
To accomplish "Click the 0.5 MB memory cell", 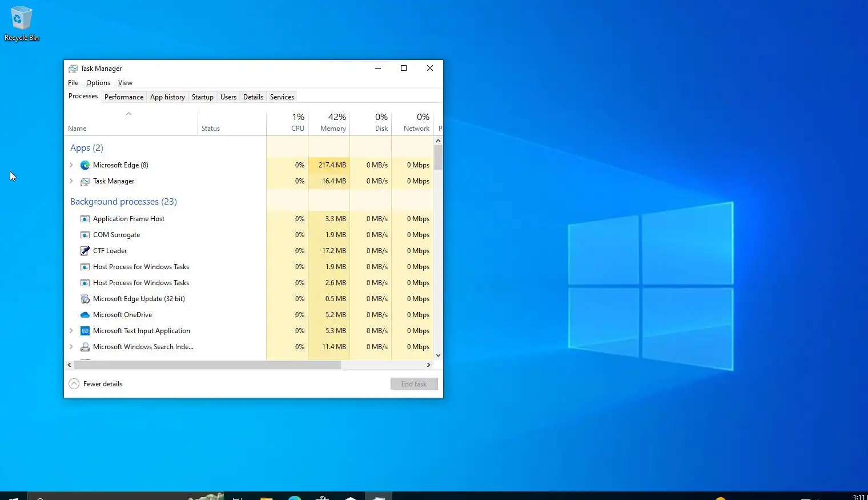I will (329, 299).
